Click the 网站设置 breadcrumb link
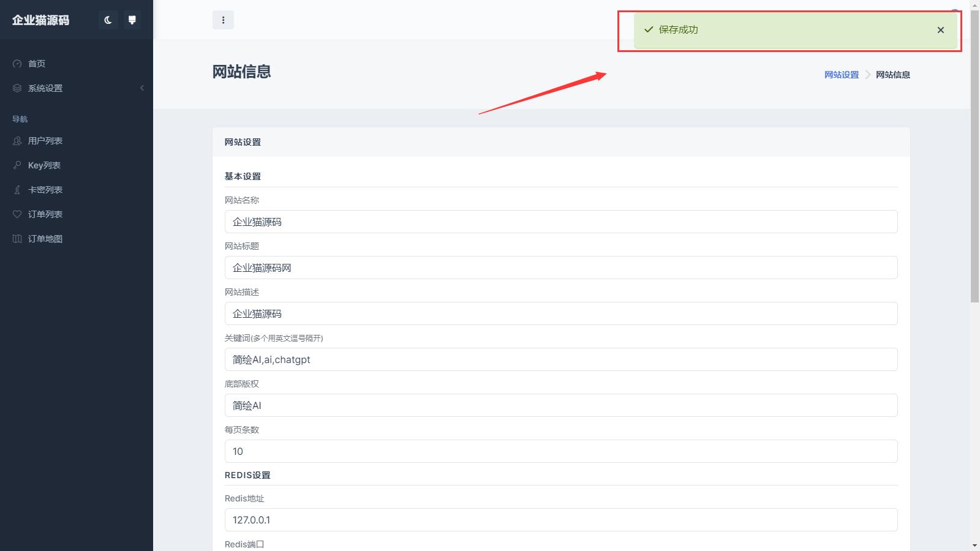 point(841,75)
